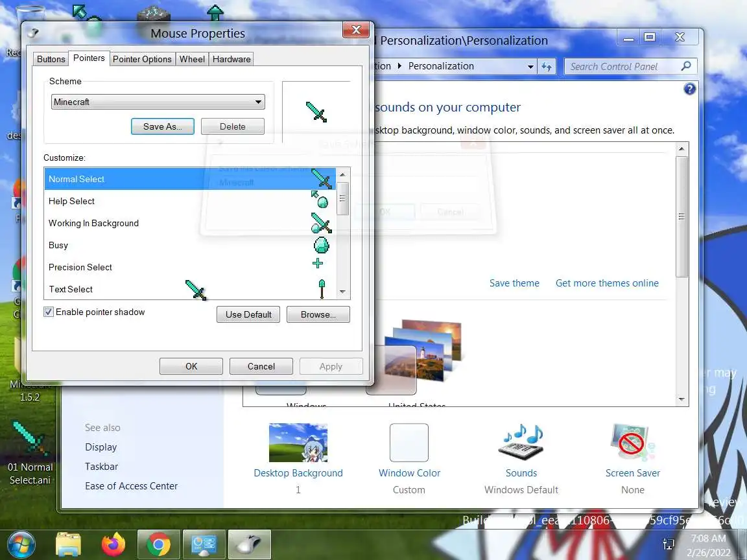This screenshot has height=560, width=747.
Task: Select the Text Select pointer row
Action: 189,289
